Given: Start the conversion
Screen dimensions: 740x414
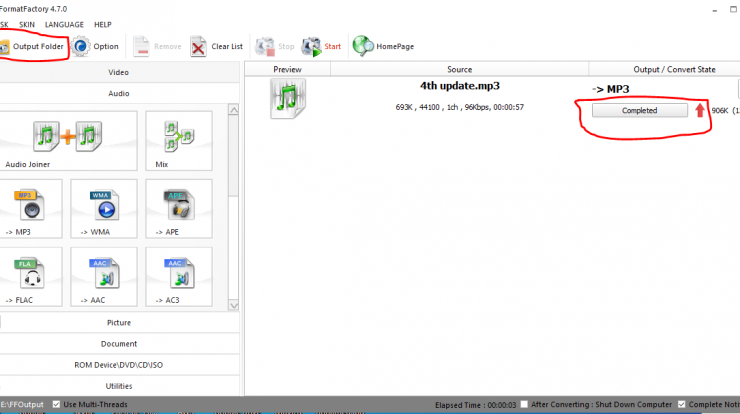Looking at the screenshot, I should coord(321,46).
